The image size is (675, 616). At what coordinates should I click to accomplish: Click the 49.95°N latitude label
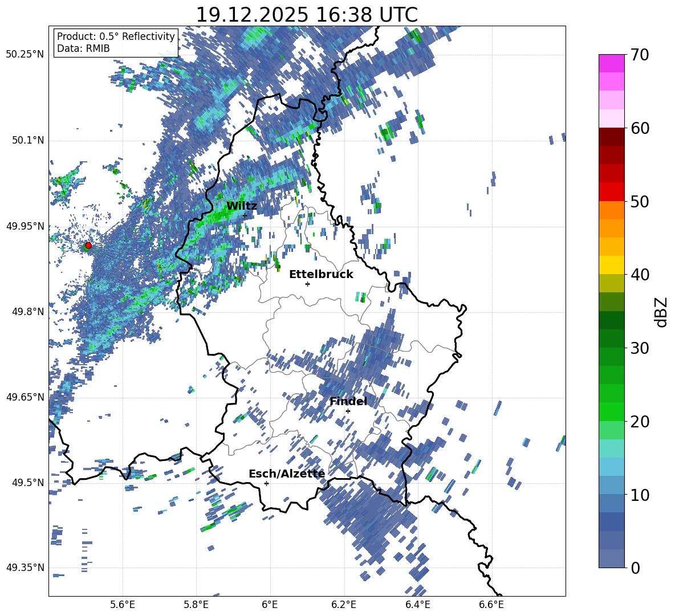(25, 226)
